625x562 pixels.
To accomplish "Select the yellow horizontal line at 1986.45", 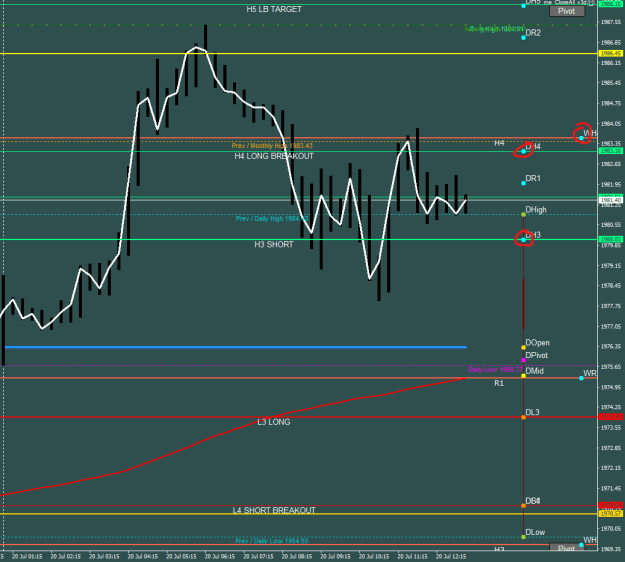I will [x=299, y=53].
